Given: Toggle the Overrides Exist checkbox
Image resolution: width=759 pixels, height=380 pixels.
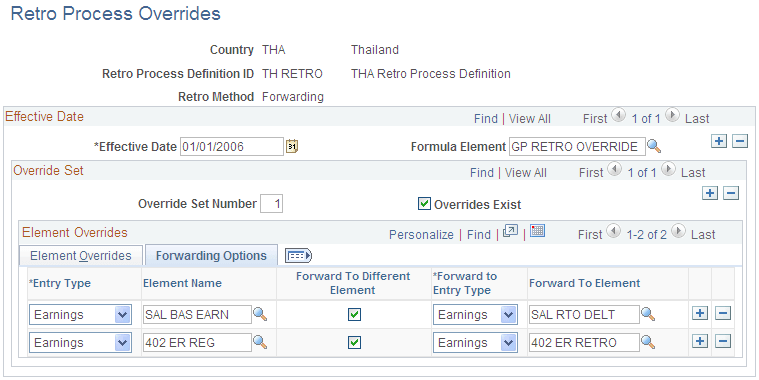Looking at the screenshot, I should pyautogui.click(x=424, y=204).
